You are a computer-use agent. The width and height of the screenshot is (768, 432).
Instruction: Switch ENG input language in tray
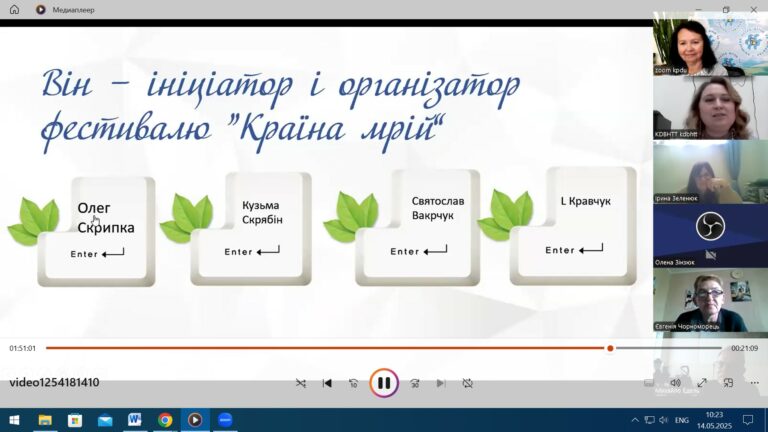click(x=682, y=420)
